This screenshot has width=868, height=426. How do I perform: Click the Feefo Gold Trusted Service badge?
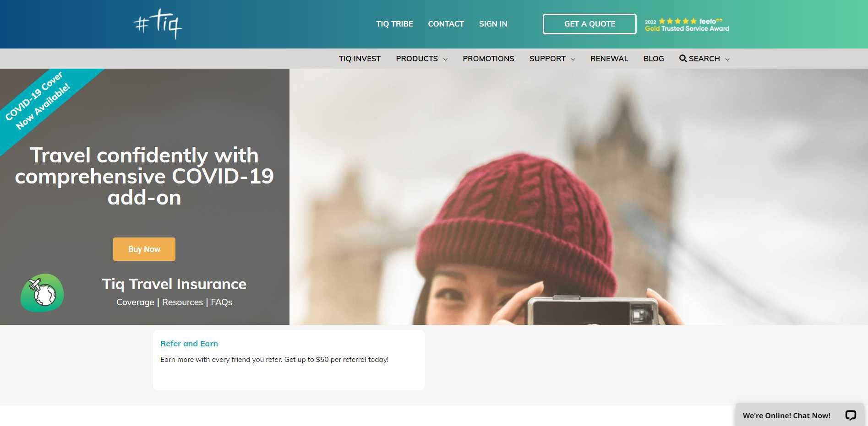coord(686,25)
